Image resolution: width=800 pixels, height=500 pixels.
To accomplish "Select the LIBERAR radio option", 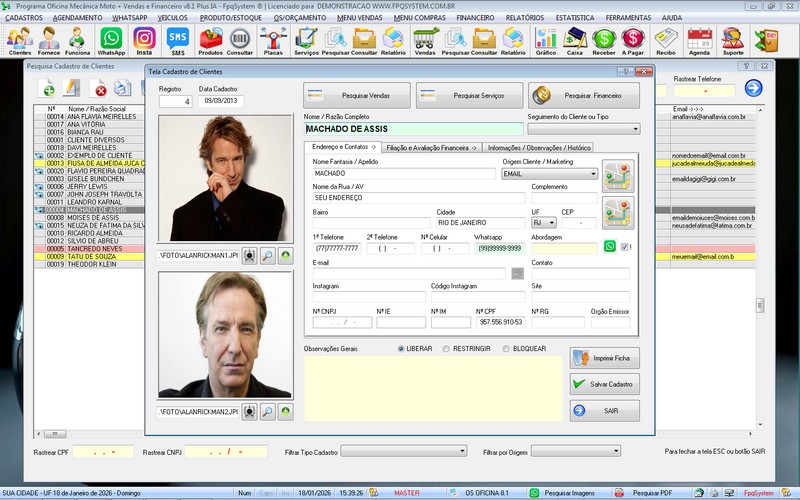I will pos(402,349).
